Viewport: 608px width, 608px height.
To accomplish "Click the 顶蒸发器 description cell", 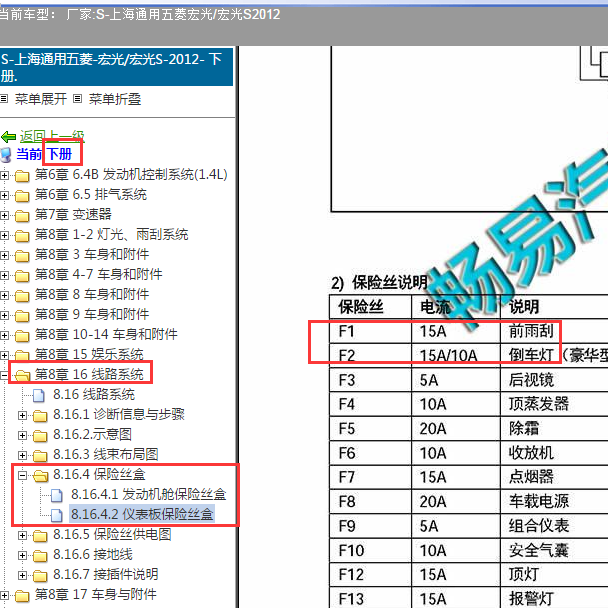I will coord(554,404).
